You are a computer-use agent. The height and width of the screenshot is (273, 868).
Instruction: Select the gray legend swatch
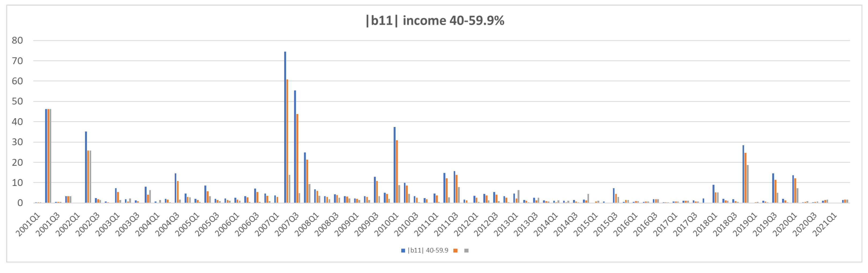coord(466,250)
